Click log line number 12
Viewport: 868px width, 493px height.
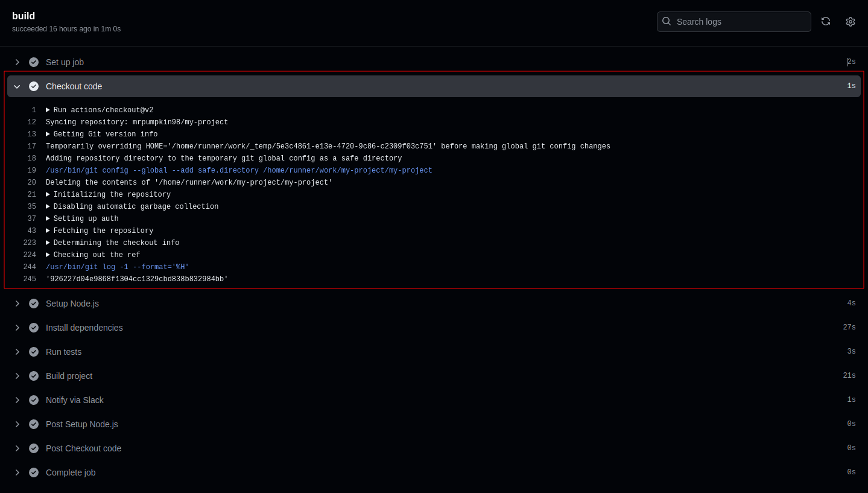[x=32, y=122]
